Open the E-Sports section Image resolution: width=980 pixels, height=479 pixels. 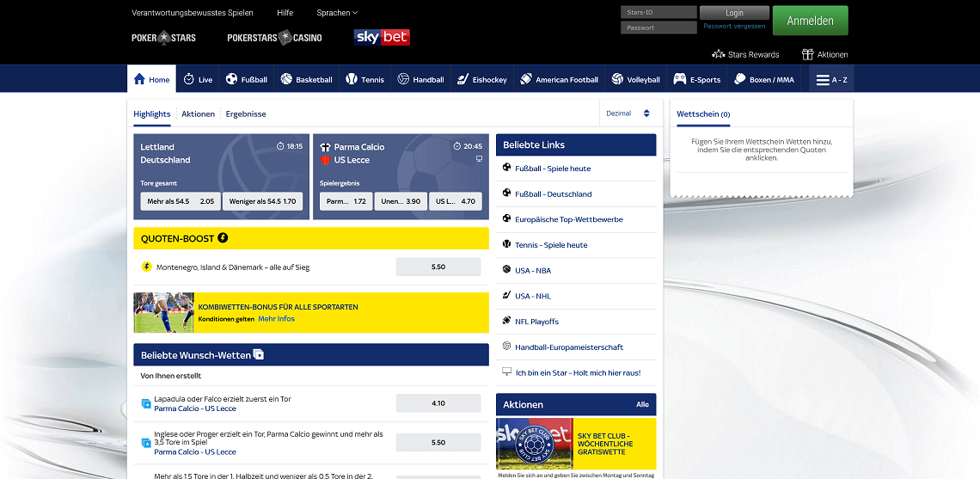point(697,79)
